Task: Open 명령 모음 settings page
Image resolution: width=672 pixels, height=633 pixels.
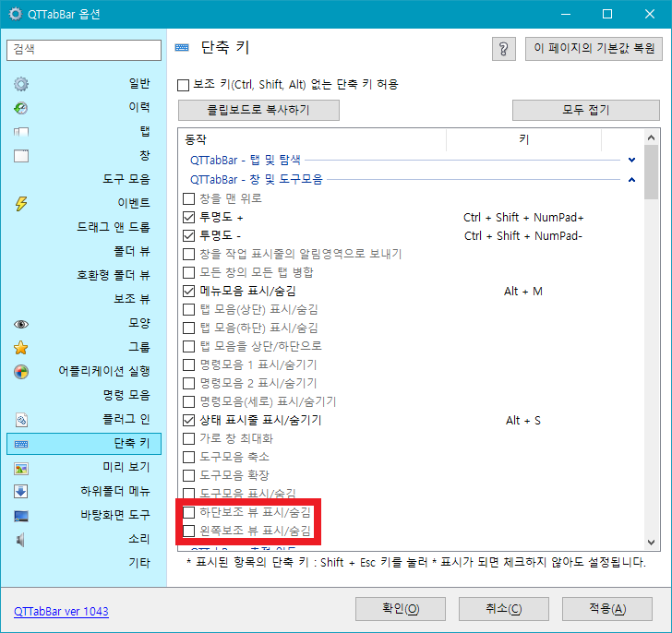Action: (x=84, y=395)
